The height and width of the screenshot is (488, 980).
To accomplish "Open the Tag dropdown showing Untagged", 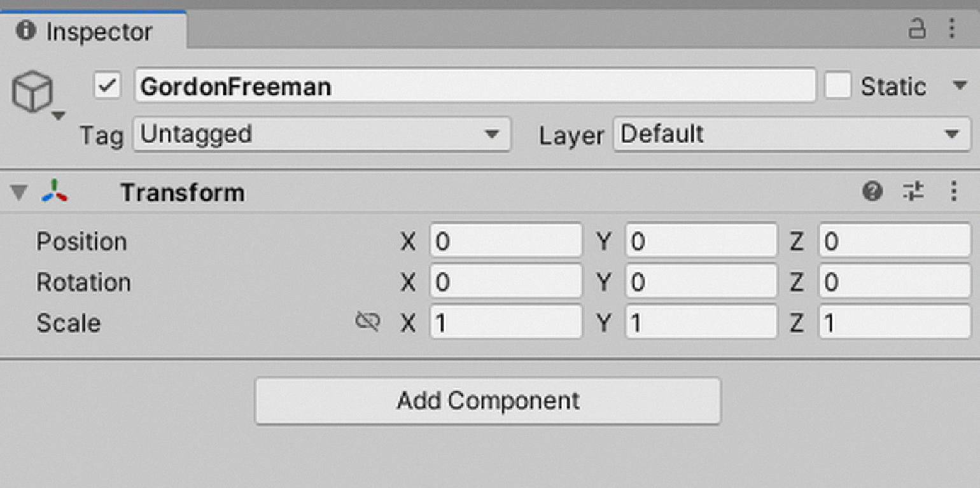I will [x=321, y=134].
